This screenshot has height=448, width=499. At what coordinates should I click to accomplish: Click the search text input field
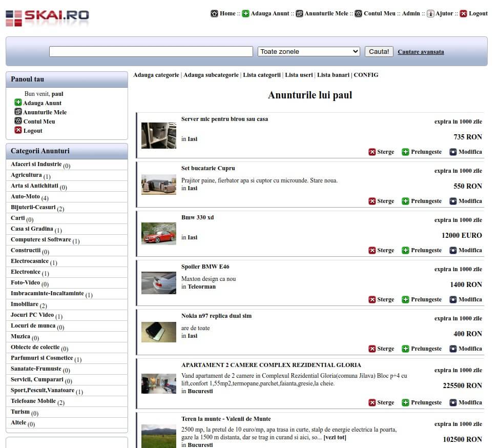click(x=151, y=52)
